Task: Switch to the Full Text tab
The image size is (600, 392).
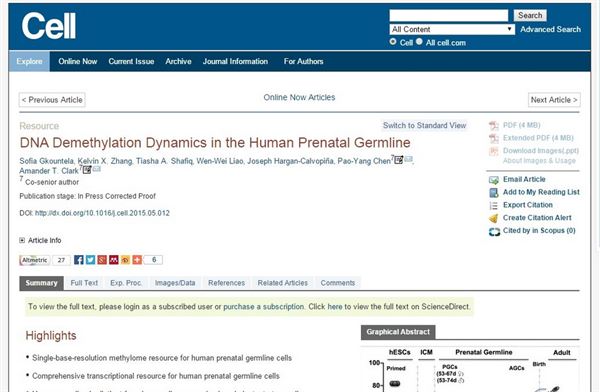Action: pyautogui.click(x=84, y=283)
